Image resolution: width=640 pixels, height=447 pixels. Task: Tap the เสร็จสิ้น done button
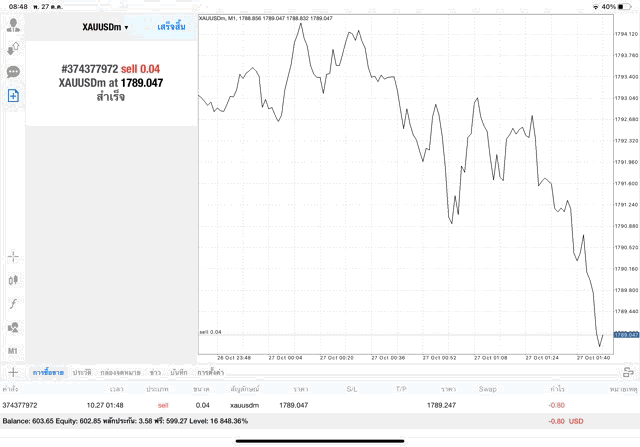[x=171, y=27]
